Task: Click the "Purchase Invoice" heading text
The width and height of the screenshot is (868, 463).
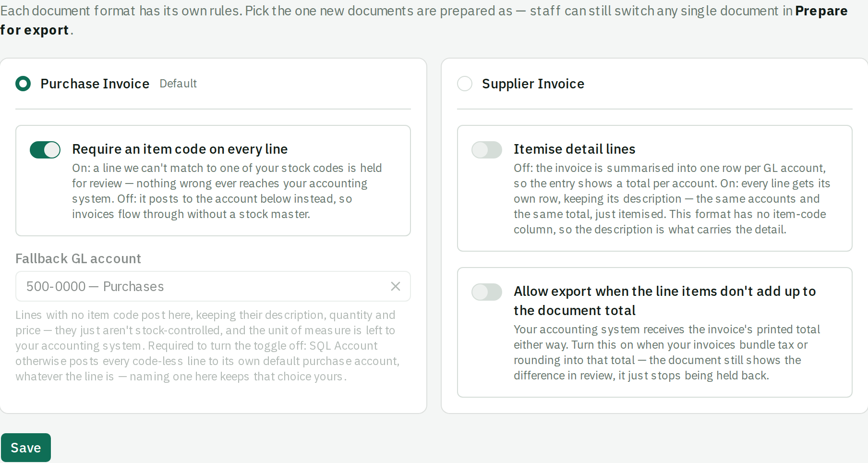Action: 95,84
